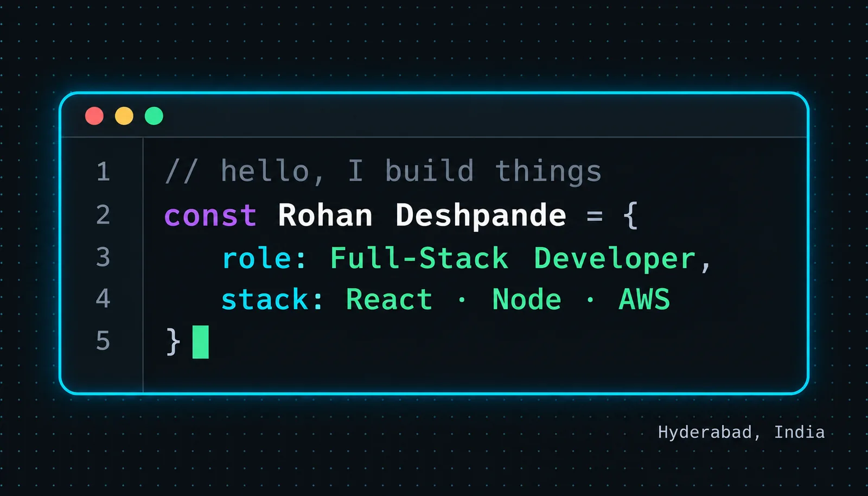Viewport: 868px width, 496px height.
Task: Click the comment "// hello, I build things"
Action: (x=384, y=172)
